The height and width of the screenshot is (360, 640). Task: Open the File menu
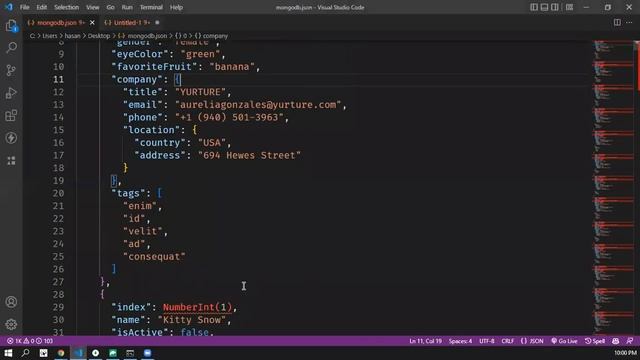(x=24, y=7)
